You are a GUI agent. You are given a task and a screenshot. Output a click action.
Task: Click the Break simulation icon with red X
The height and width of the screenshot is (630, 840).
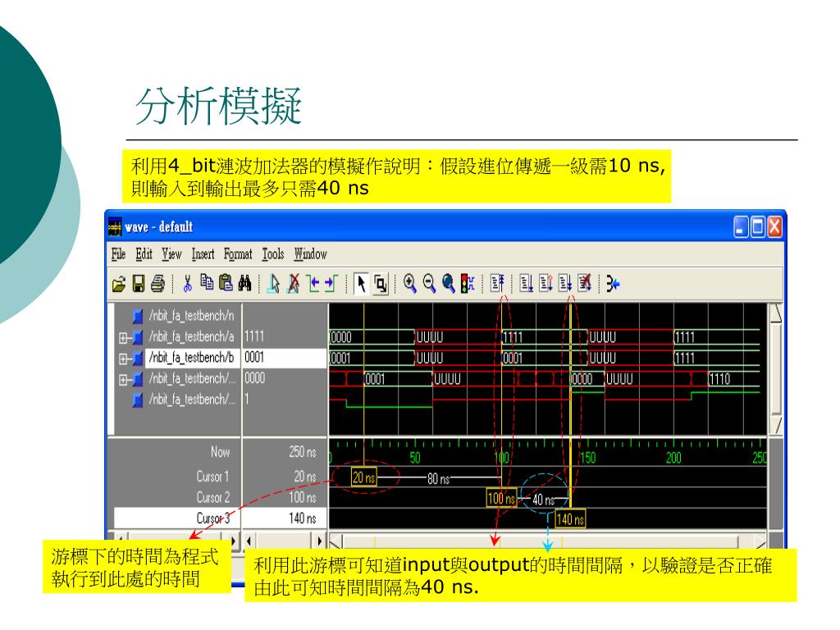click(x=584, y=283)
